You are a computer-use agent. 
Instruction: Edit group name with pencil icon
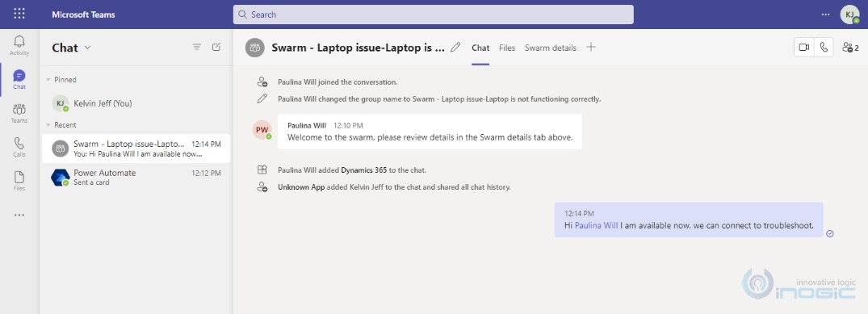click(455, 48)
